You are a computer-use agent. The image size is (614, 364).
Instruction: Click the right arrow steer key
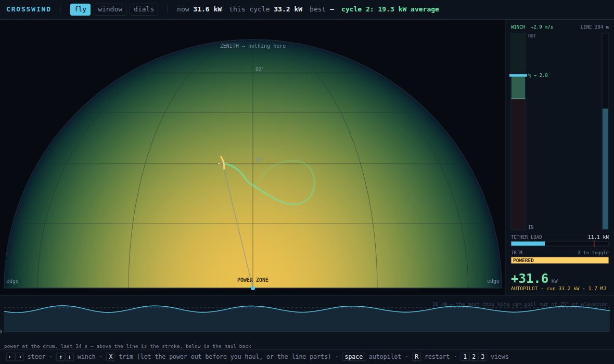click(x=20, y=357)
